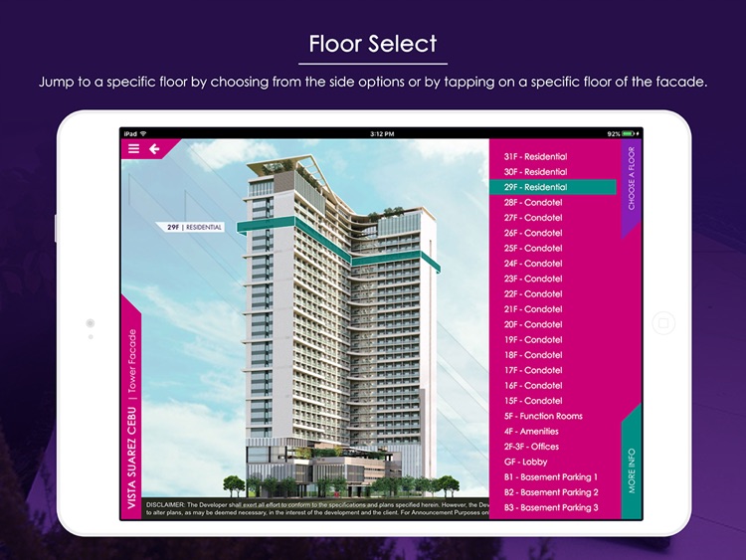Jump to 17F - Condotel
Viewport: 746px width, 560px height.
[x=533, y=370]
